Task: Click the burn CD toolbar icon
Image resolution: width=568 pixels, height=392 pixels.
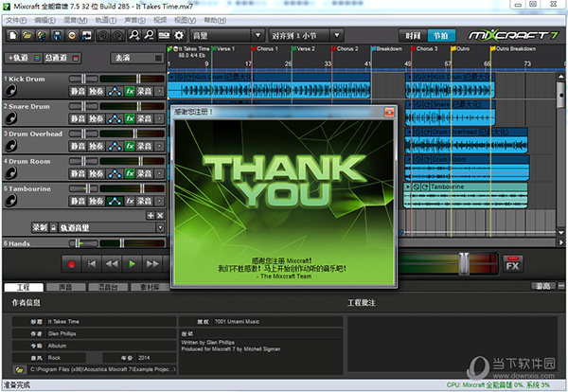Action: click(x=72, y=35)
